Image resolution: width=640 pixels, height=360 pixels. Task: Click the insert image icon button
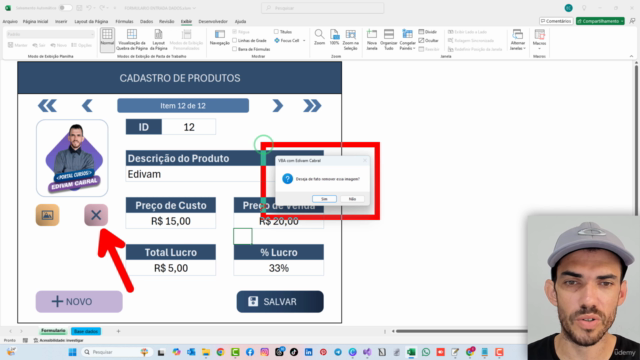47,215
